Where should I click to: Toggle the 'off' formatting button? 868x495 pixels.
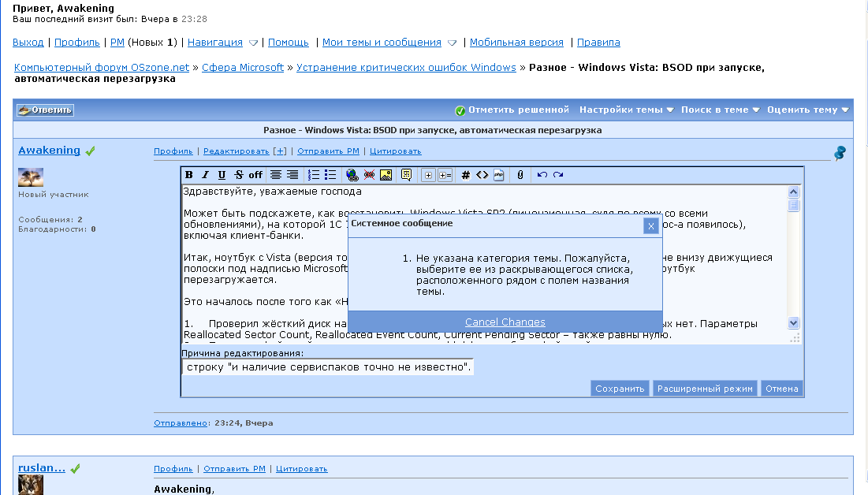pyautogui.click(x=255, y=175)
